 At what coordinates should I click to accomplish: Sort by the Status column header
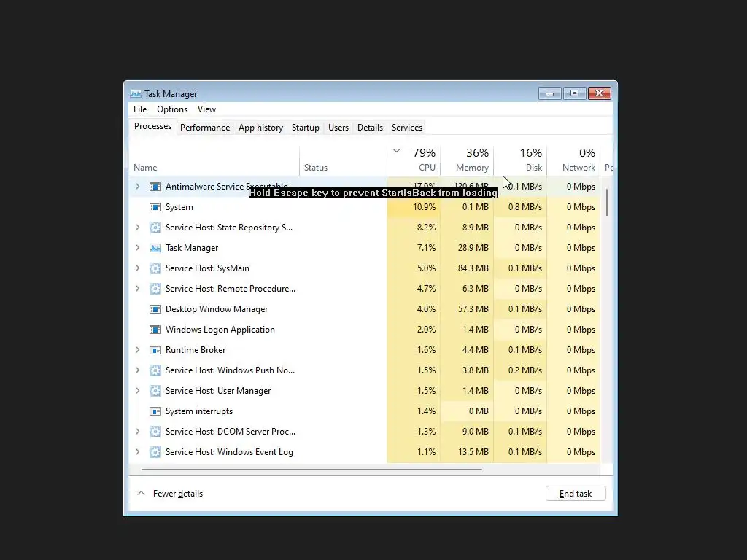click(343, 161)
